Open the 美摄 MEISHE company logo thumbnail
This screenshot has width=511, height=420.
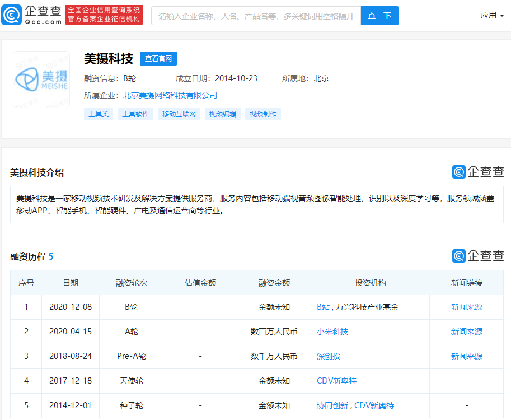[41, 80]
